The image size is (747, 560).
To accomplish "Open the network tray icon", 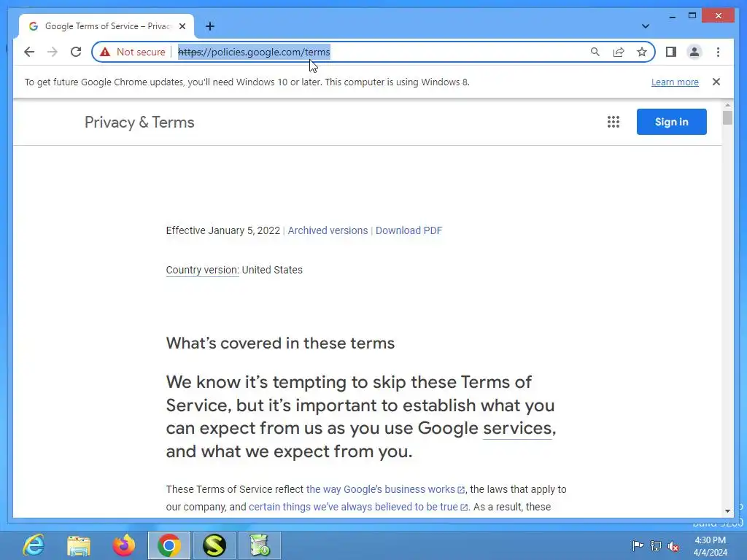I will (x=656, y=545).
